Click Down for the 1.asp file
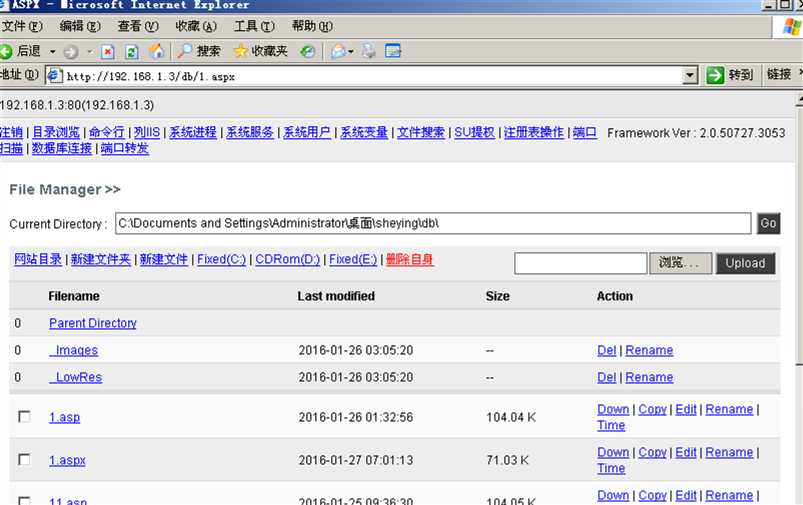803x505 pixels. (613, 409)
